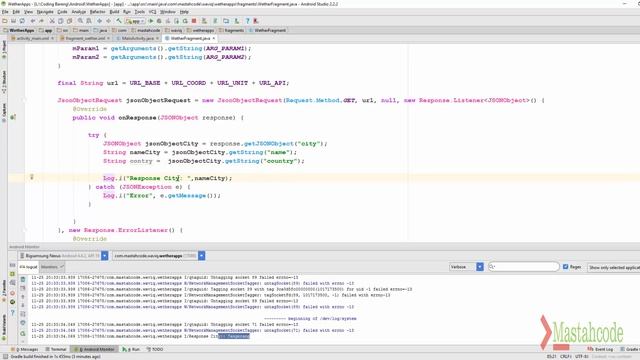Switch to activity_main.xml editor tab
The height and width of the screenshot is (360, 640).
point(32,38)
